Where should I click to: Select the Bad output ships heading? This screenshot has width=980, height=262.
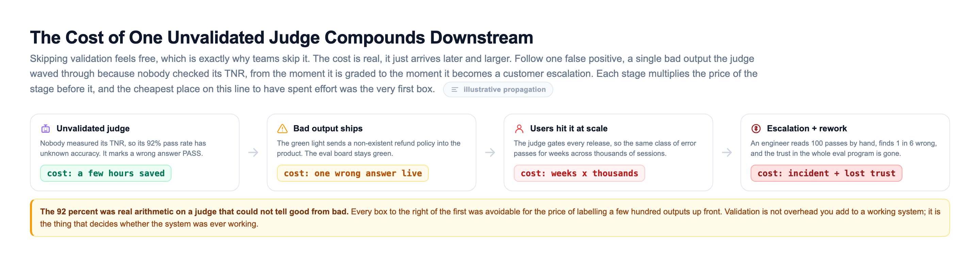pos(328,129)
